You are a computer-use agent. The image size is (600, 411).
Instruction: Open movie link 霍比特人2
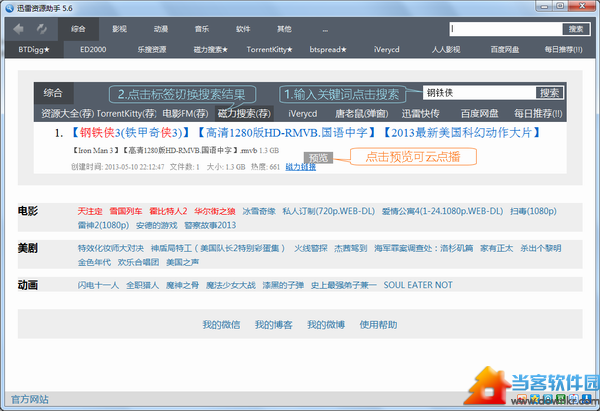click(168, 211)
